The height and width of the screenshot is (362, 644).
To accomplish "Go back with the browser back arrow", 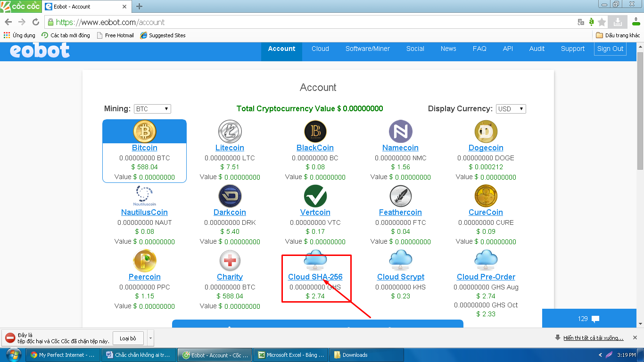I will point(8,22).
